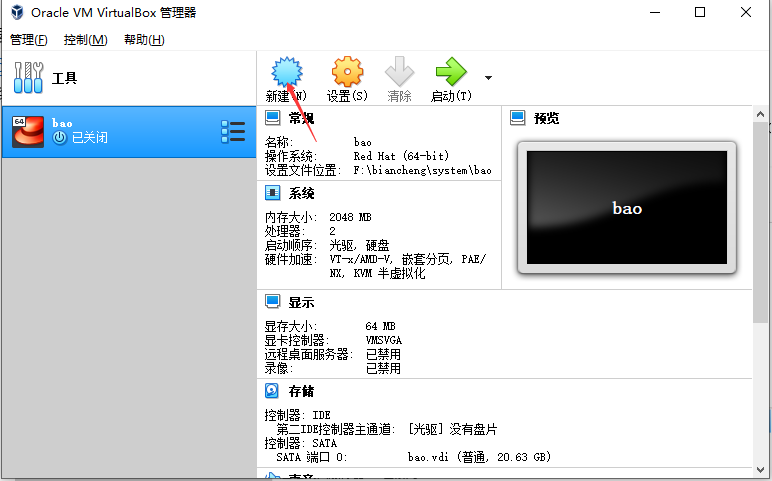Click the Storage (存储) section icon
772x481 pixels.
(x=272, y=391)
